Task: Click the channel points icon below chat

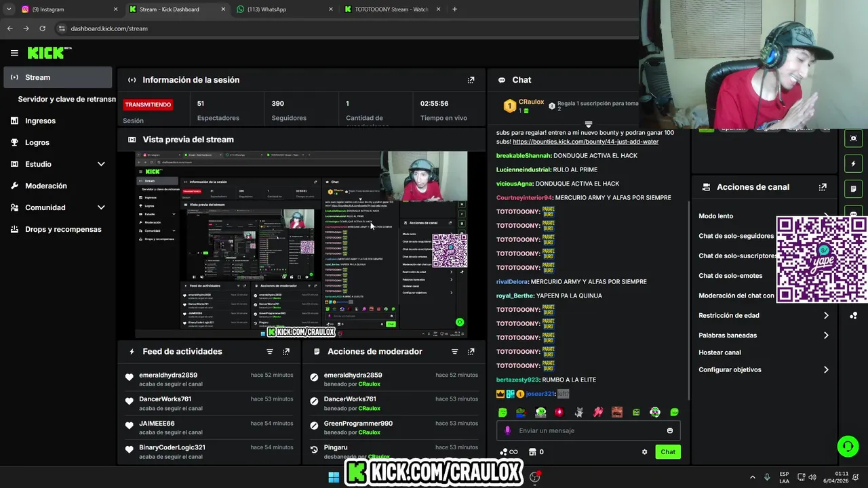Action: [x=503, y=452]
